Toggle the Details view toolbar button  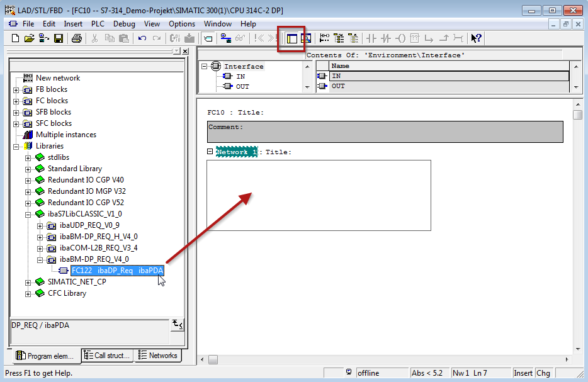[306, 38]
